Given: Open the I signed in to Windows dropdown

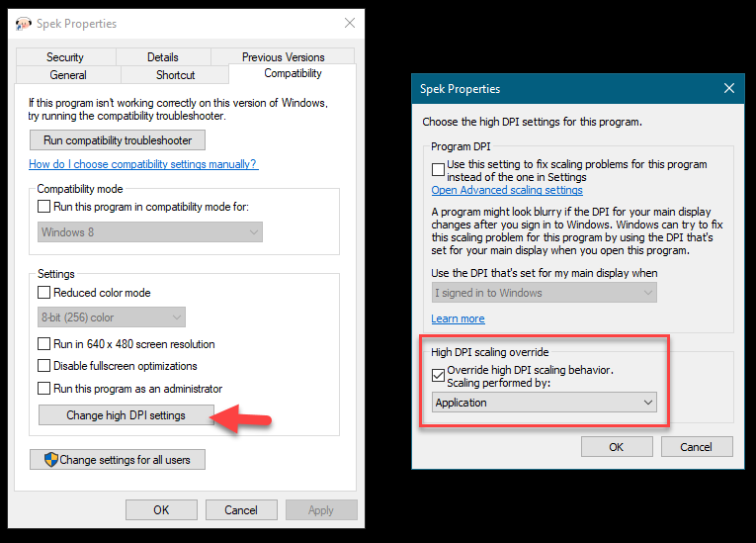Looking at the screenshot, I should tap(545, 293).
